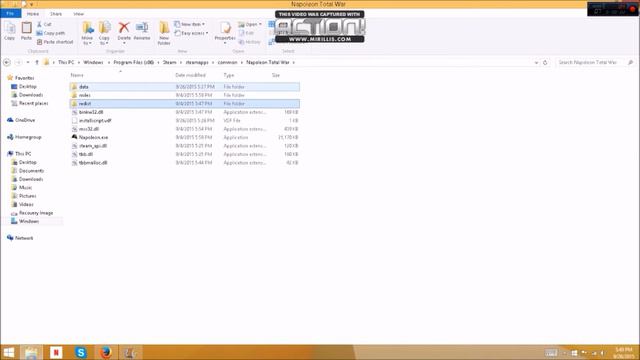Launch Netflix from the taskbar

[56, 352]
